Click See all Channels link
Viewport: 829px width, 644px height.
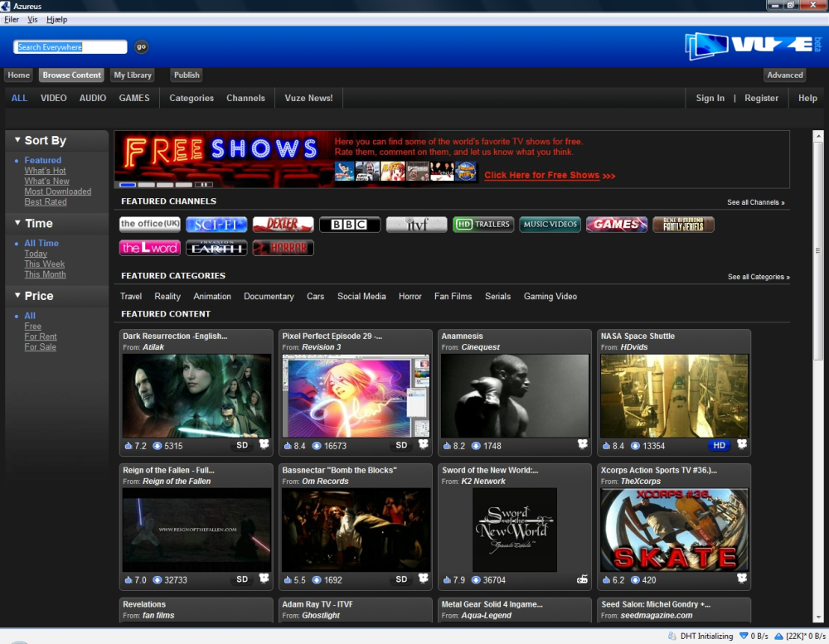(755, 202)
